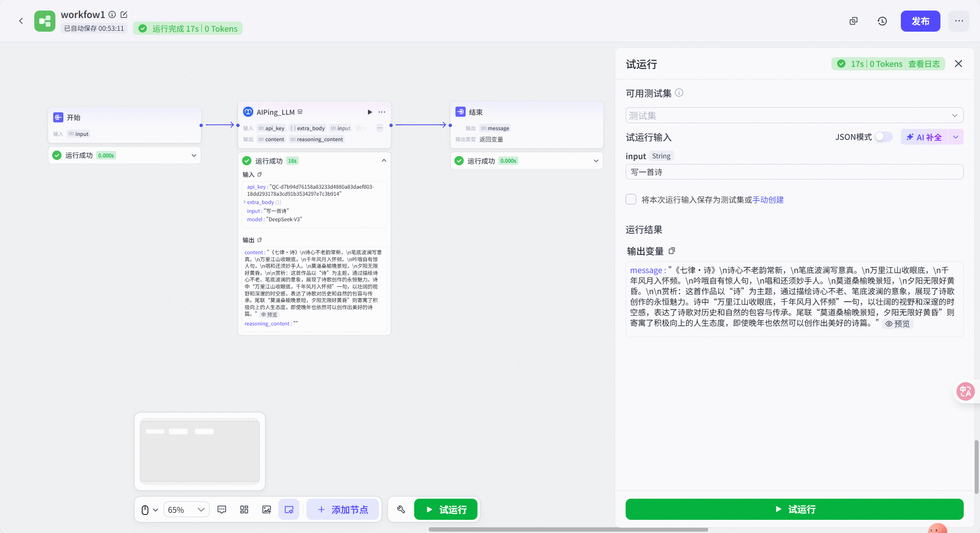Click 预览 eye toggle in message output

coord(898,324)
